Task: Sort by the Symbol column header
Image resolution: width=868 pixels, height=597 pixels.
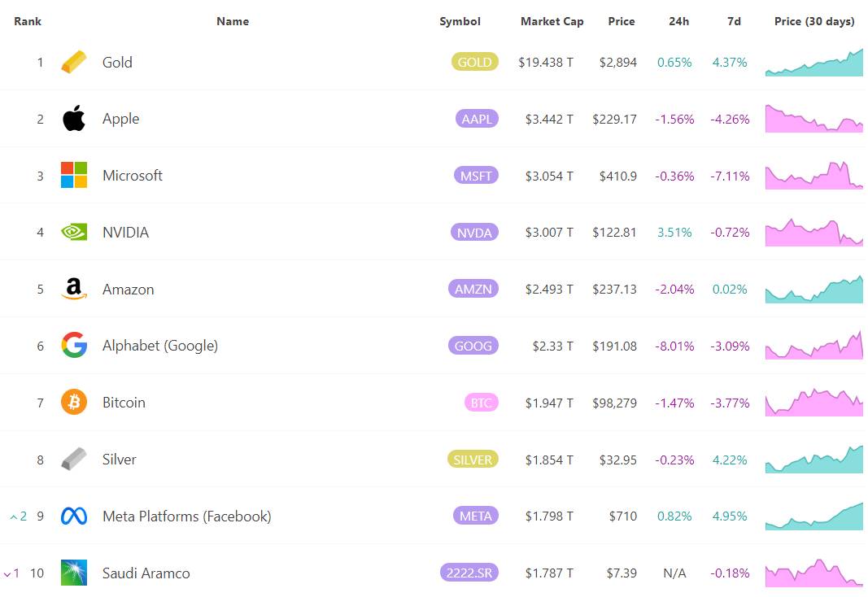Action: click(x=460, y=22)
